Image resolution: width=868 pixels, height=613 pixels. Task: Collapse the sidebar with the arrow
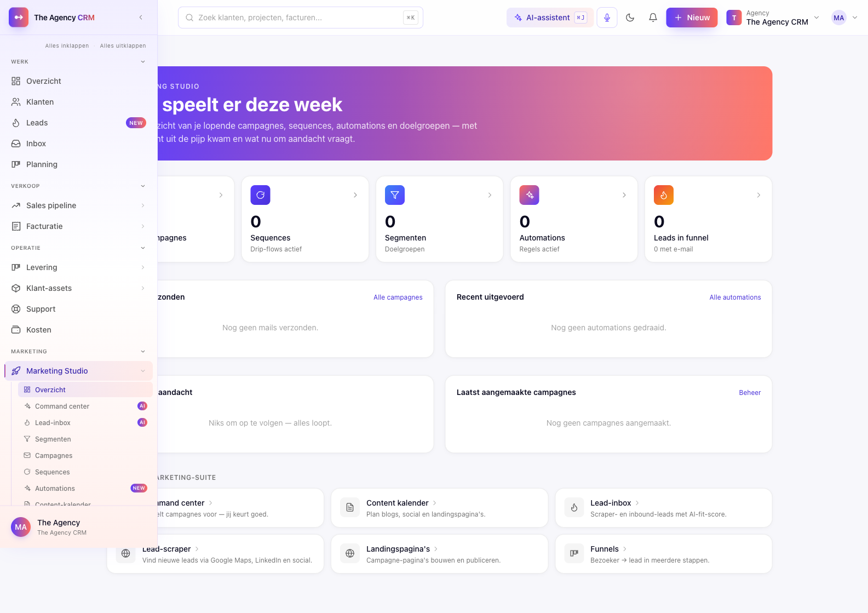click(141, 18)
